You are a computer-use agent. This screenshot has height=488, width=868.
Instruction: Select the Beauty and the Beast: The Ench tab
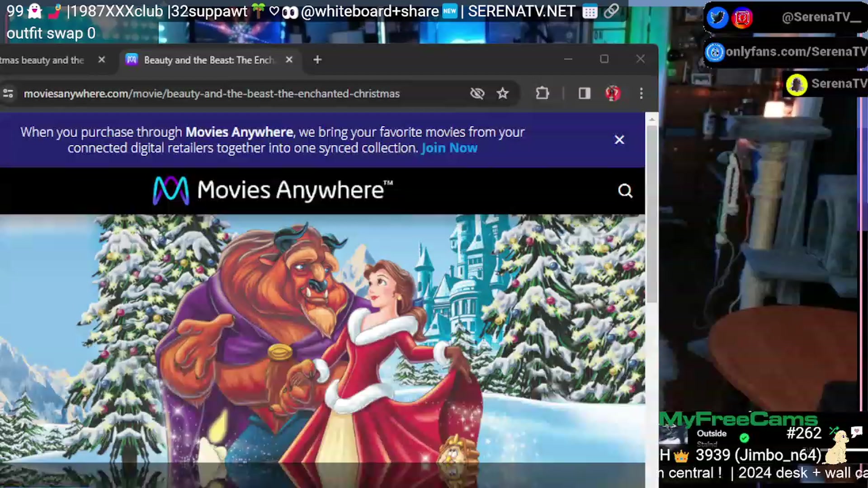(x=209, y=60)
